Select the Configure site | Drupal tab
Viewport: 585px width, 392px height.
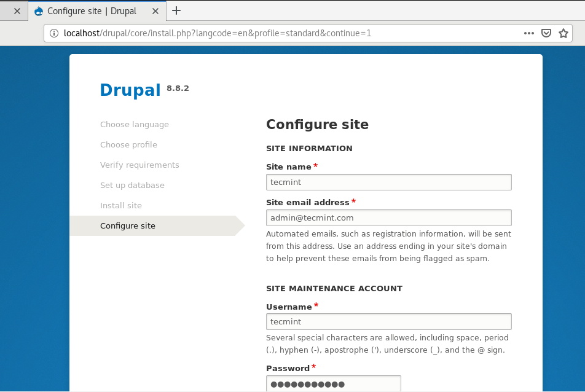97,11
